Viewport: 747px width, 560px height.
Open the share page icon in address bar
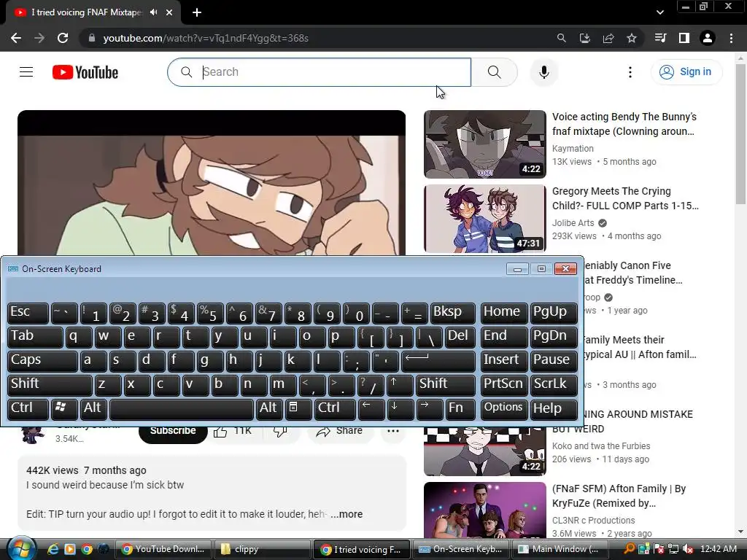(608, 38)
